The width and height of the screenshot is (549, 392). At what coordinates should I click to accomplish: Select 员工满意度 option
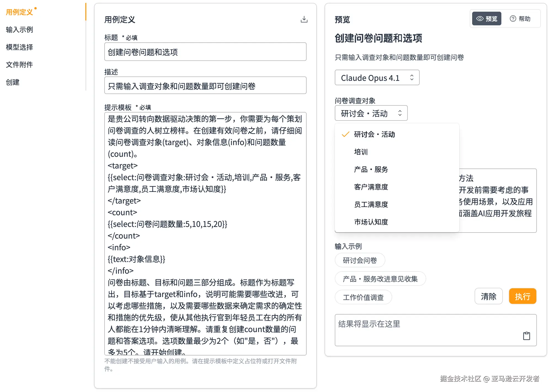tap(371, 204)
